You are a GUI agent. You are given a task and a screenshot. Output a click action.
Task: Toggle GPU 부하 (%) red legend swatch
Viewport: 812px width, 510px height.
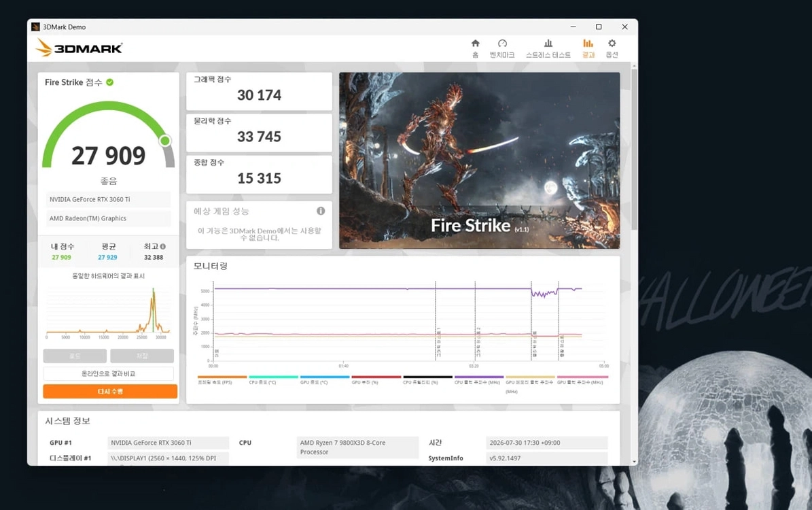tap(376, 377)
